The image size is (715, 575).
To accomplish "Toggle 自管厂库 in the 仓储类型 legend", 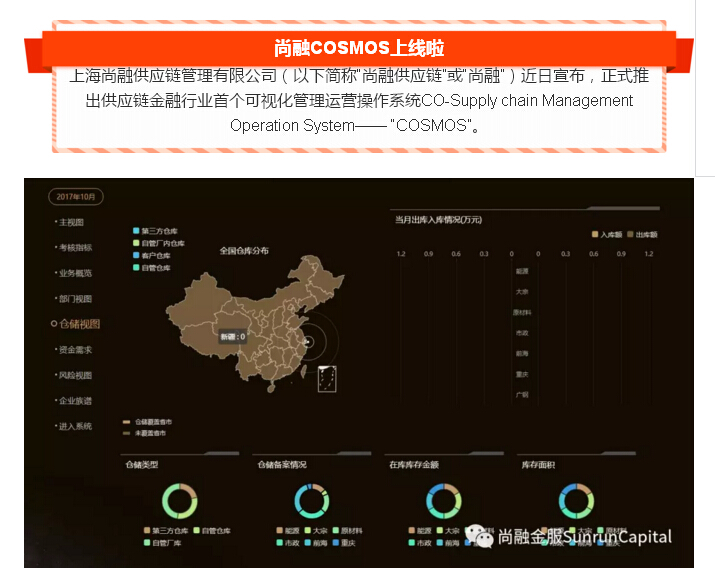I will pos(162,543).
